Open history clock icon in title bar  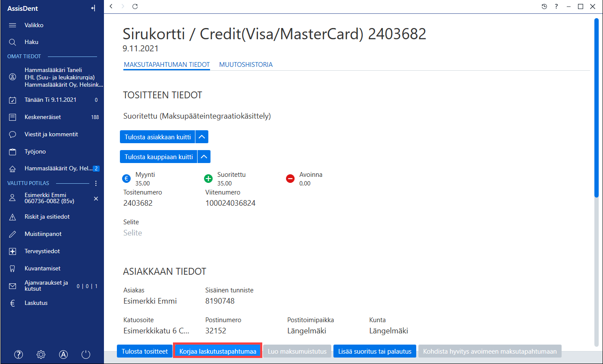[x=544, y=6]
